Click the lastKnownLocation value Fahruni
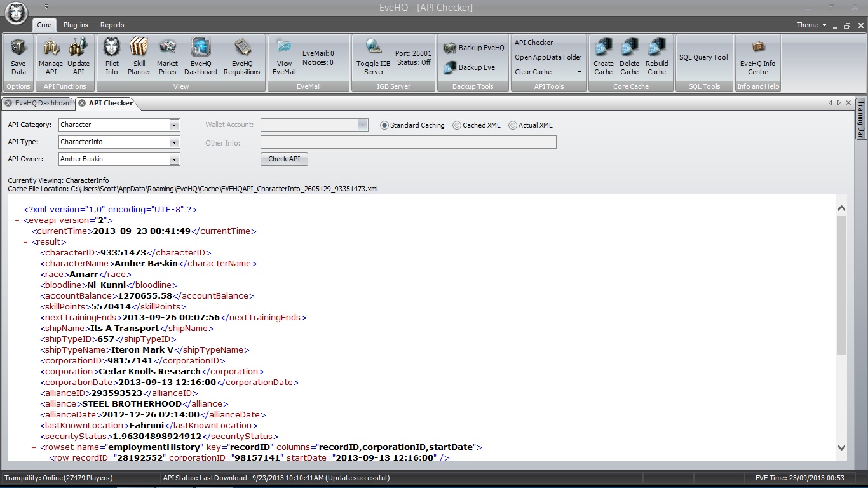 [x=147, y=426]
